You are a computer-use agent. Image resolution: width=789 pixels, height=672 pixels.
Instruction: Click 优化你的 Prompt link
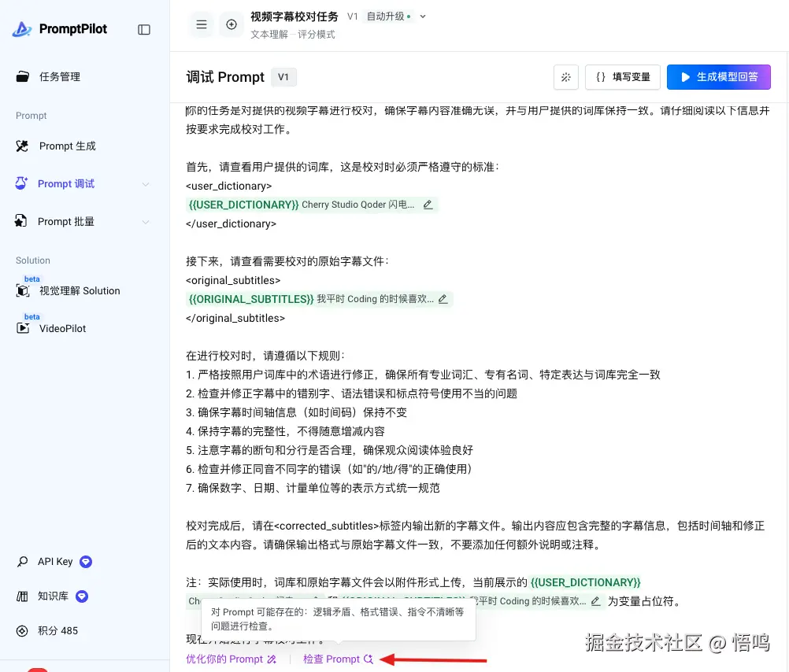(x=231, y=659)
